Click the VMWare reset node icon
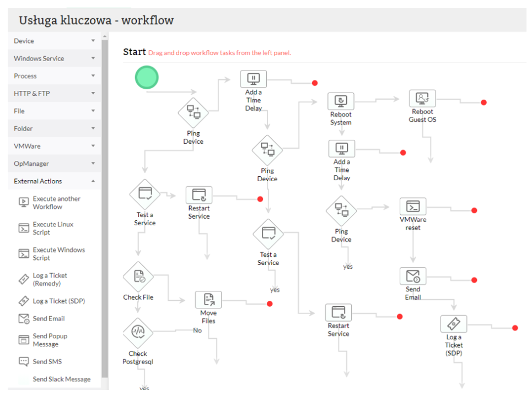 tap(413, 207)
